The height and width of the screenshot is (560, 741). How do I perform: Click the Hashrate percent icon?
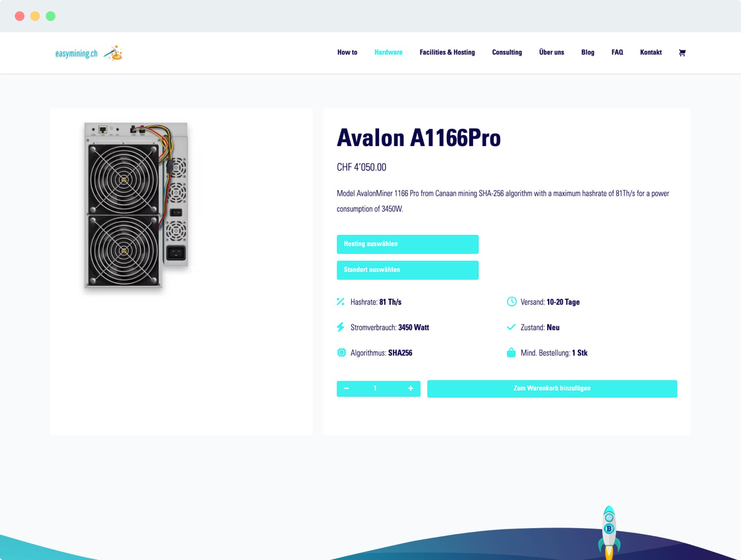pyautogui.click(x=341, y=302)
